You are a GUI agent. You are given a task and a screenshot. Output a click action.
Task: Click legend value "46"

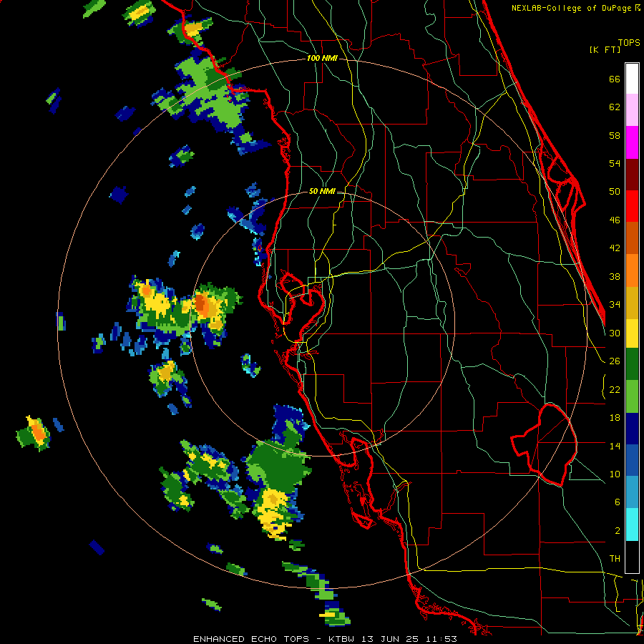tap(615, 220)
